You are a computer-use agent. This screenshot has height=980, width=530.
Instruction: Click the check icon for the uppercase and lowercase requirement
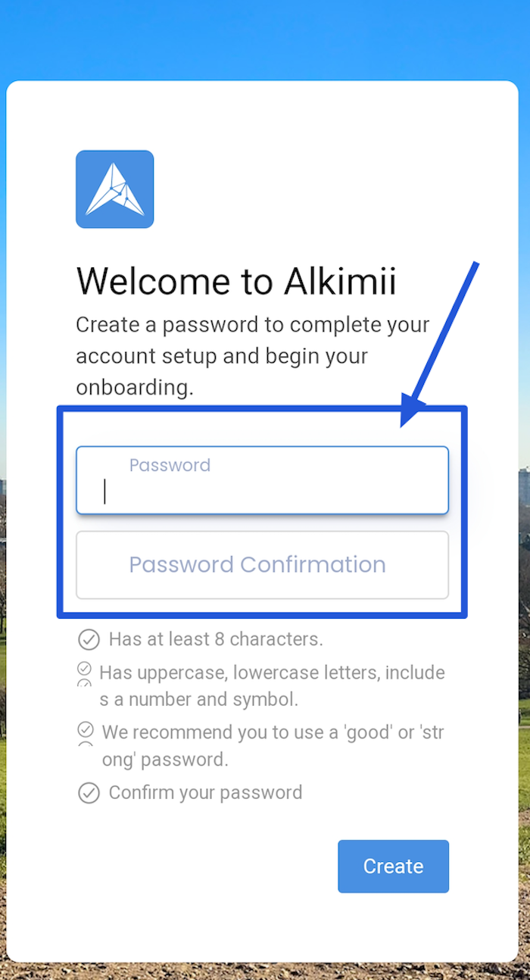86,667
